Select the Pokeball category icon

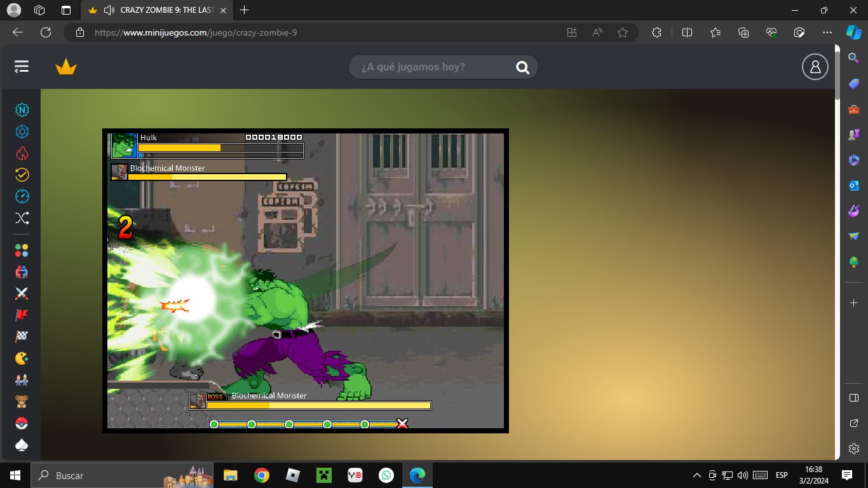pos(22,423)
